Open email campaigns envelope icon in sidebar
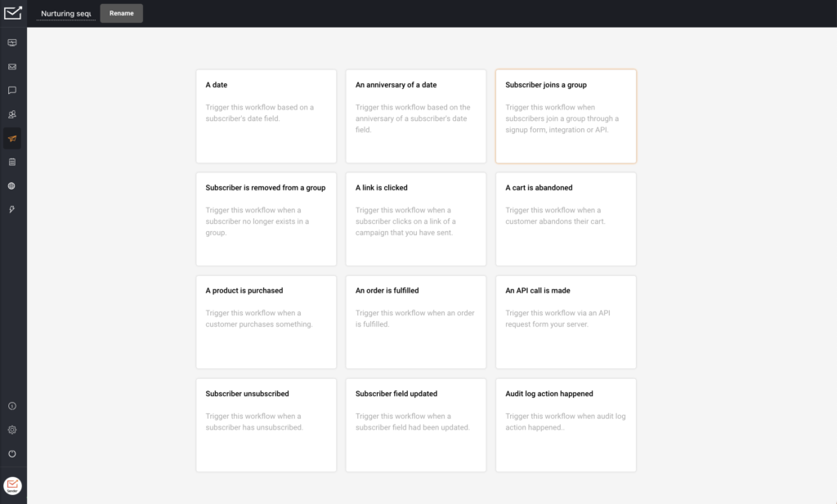Image resolution: width=837 pixels, height=504 pixels. [12, 67]
